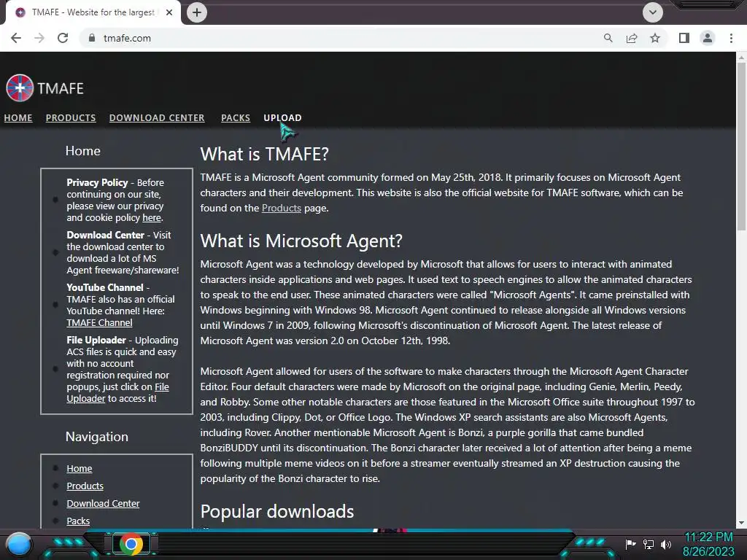Open the zoom magnifier icon in address bar
The image size is (747, 560).
(608, 38)
